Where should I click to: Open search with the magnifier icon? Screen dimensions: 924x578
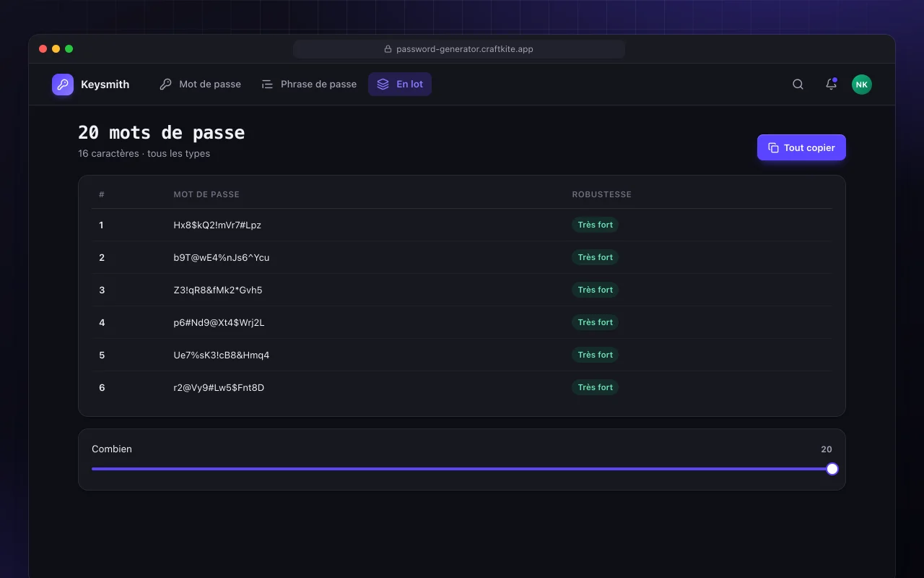[x=798, y=85]
